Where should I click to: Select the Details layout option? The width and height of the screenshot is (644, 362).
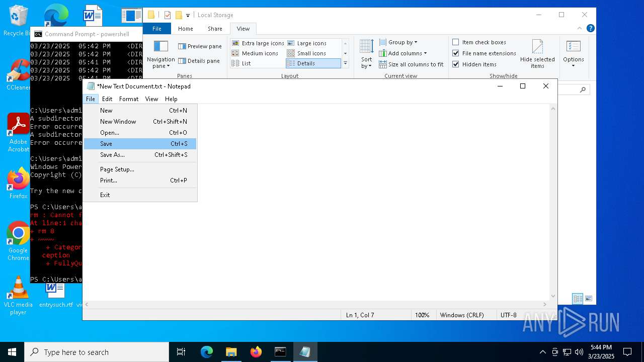pyautogui.click(x=313, y=63)
